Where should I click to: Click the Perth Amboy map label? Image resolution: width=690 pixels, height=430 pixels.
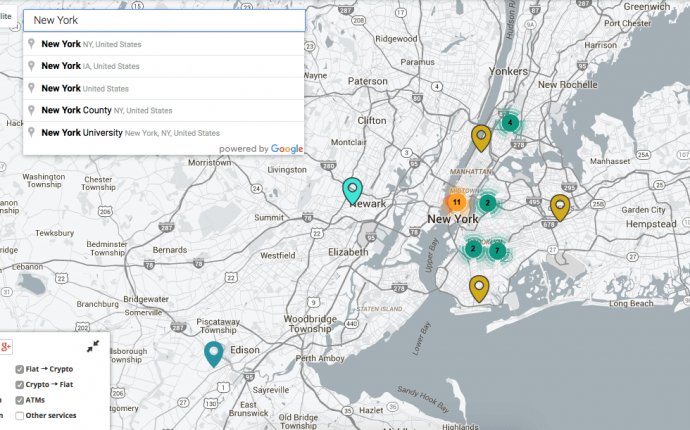click(320, 358)
